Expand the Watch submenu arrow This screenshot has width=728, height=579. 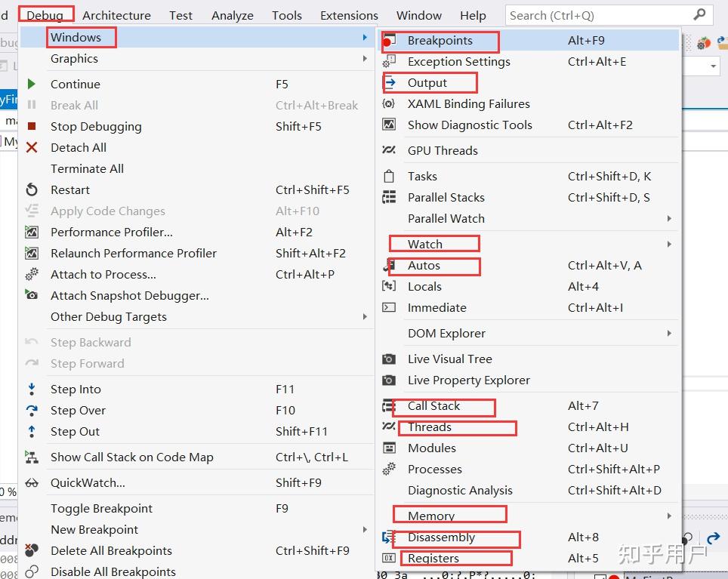pyautogui.click(x=669, y=244)
